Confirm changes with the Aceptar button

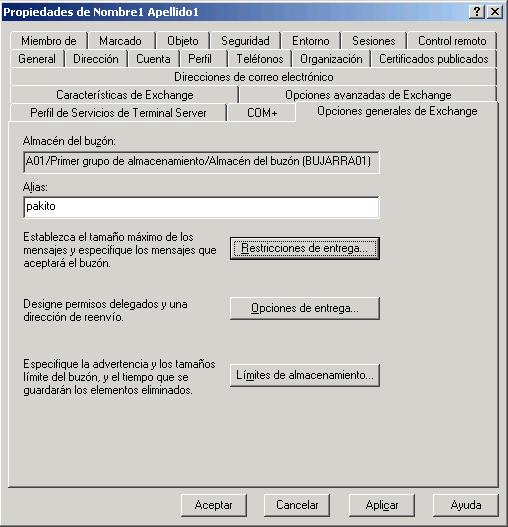click(x=213, y=505)
